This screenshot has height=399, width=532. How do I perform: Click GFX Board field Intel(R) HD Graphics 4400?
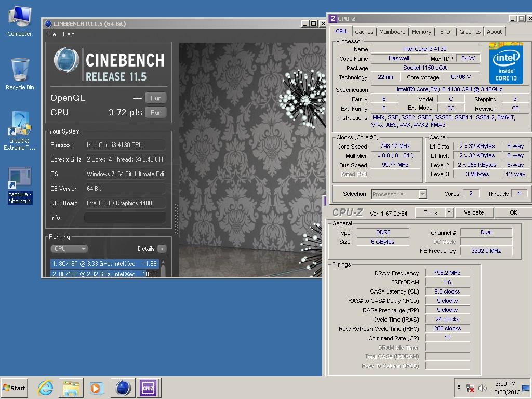click(x=125, y=203)
